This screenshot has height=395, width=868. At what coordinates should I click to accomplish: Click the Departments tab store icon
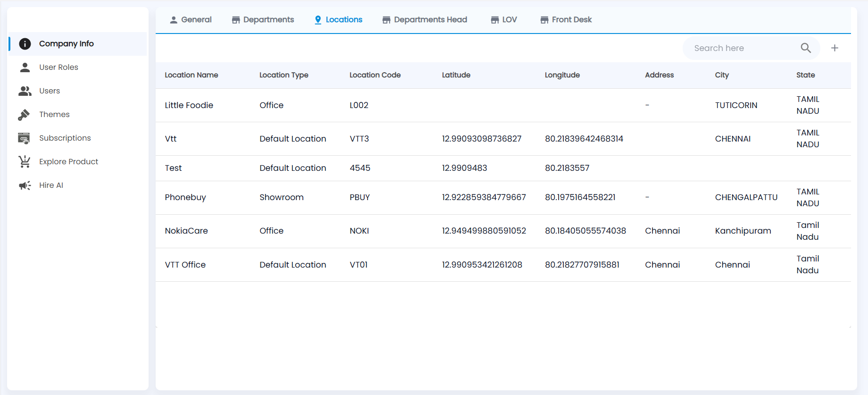(236, 20)
